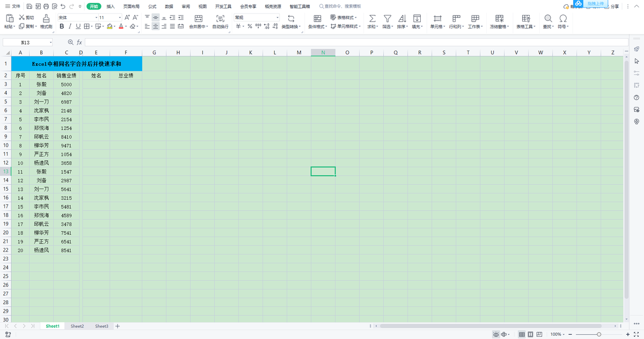
Task: Open the number format dropdown (常规)
Action: [x=277, y=18]
